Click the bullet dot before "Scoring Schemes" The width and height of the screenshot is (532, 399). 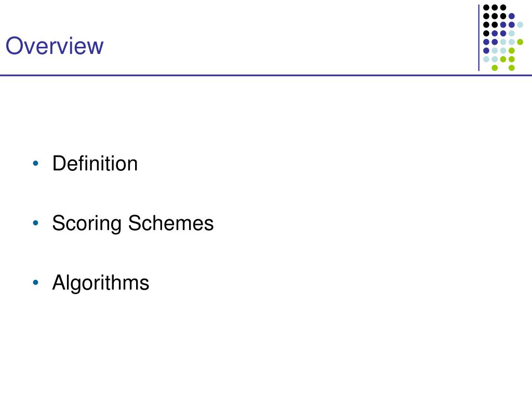[x=36, y=223]
